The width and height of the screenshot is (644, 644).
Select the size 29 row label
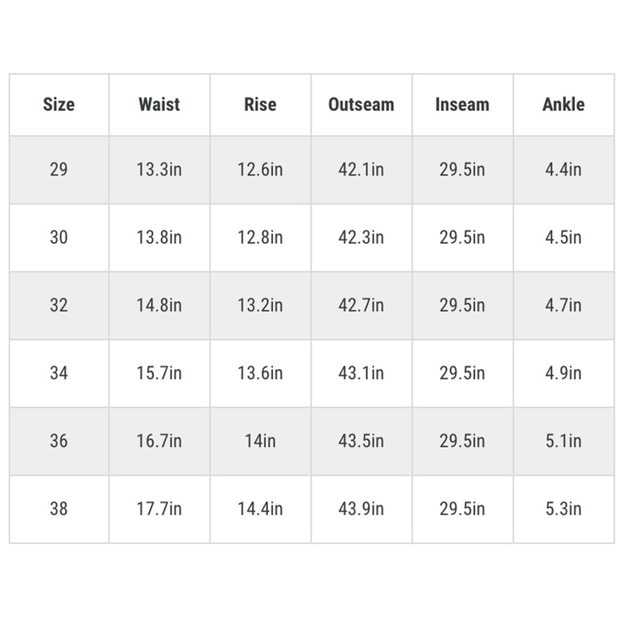pyautogui.click(x=59, y=170)
